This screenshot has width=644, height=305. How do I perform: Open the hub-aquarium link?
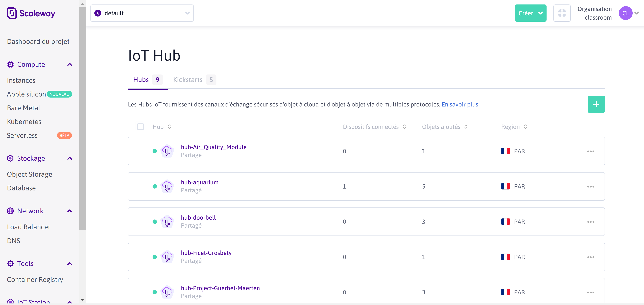pos(200,182)
